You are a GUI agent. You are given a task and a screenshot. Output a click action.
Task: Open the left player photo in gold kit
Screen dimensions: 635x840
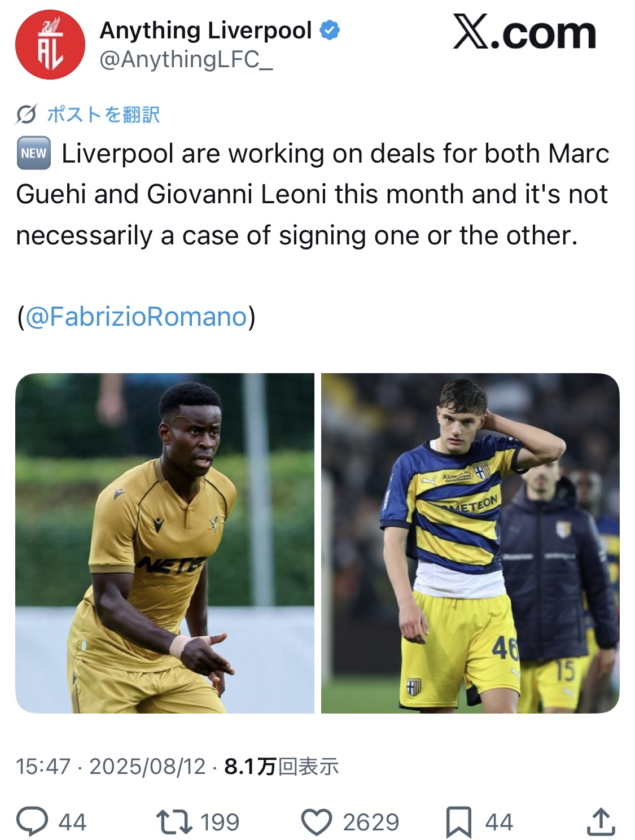click(165, 543)
